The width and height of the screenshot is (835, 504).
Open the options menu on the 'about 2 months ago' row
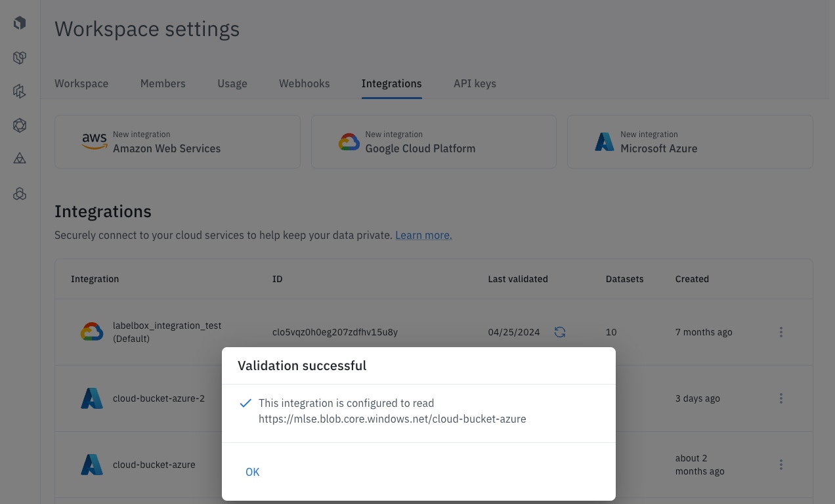pyautogui.click(x=781, y=465)
